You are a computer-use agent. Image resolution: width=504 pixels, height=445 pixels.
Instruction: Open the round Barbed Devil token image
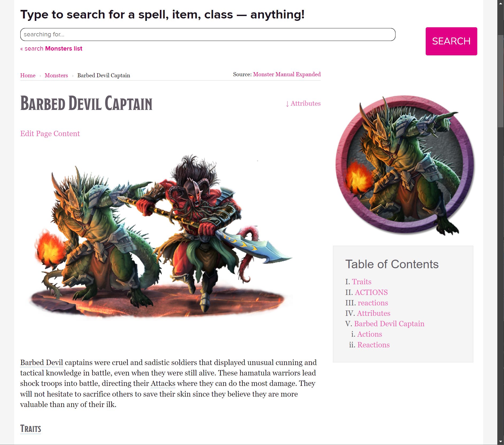[x=405, y=165]
